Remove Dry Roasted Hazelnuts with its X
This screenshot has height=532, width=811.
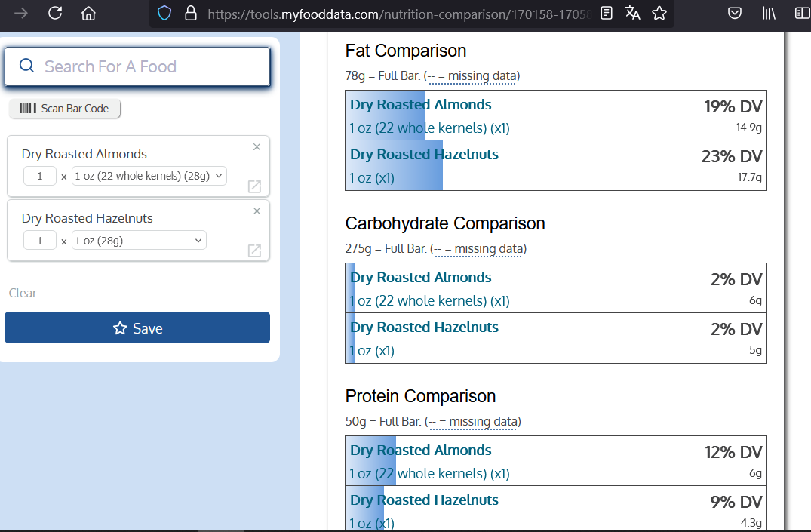click(257, 211)
